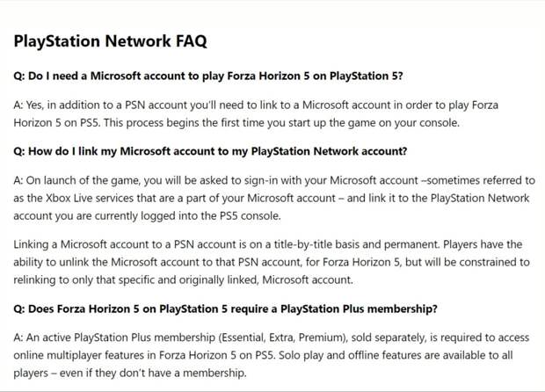
Task: Click the answer starting 'Yes, in addition'
Action: (256, 113)
